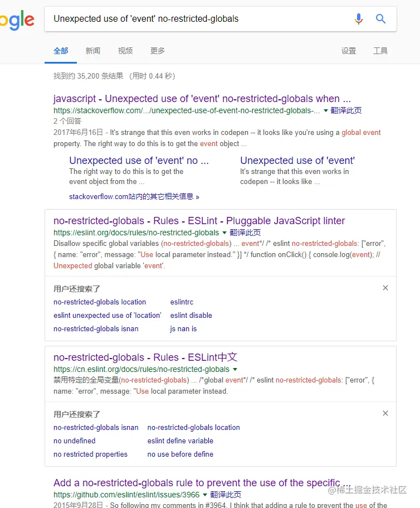Switch to the 新闻 tab
Viewport: 420px width, 508px height.
coord(93,51)
